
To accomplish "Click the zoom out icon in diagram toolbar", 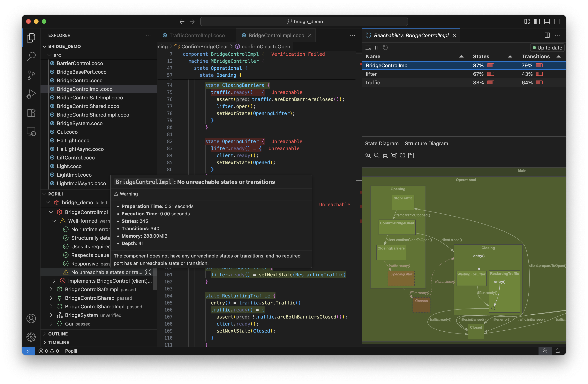I will point(377,155).
